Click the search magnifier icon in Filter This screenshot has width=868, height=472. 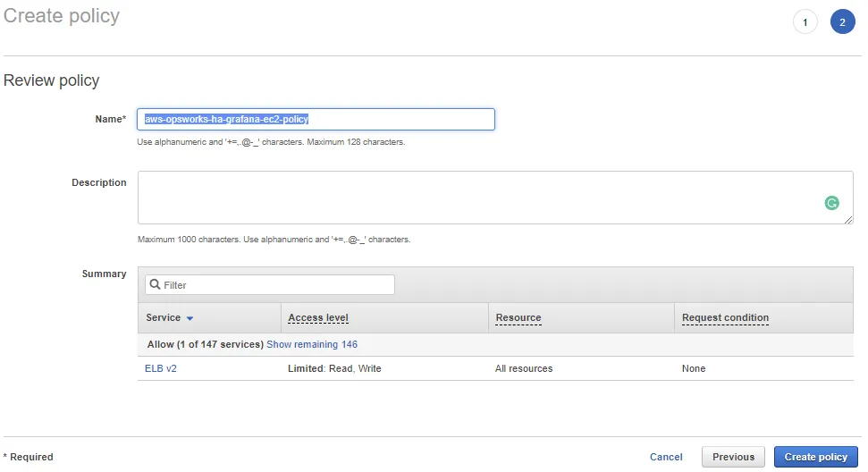(156, 284)
